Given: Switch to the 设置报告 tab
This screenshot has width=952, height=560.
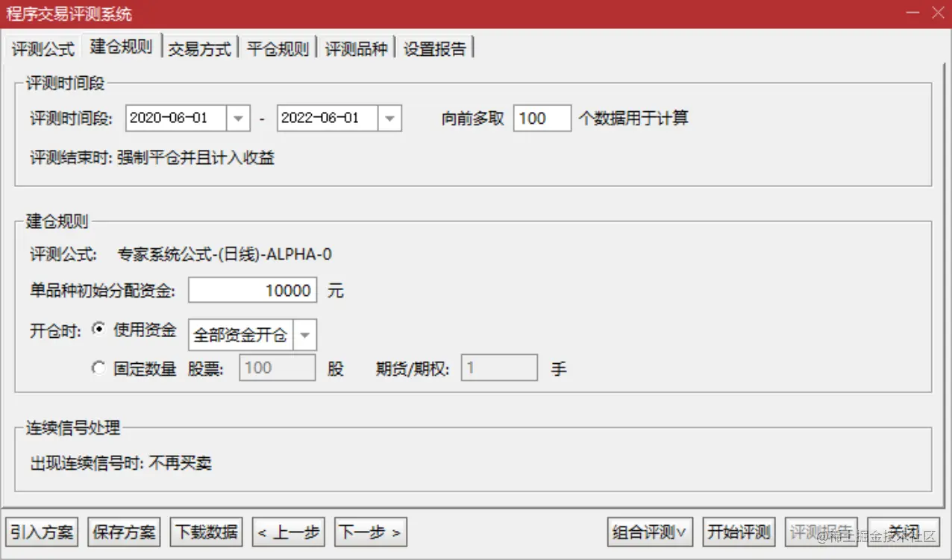Looking at the screenshot, I should coord(435,48).
